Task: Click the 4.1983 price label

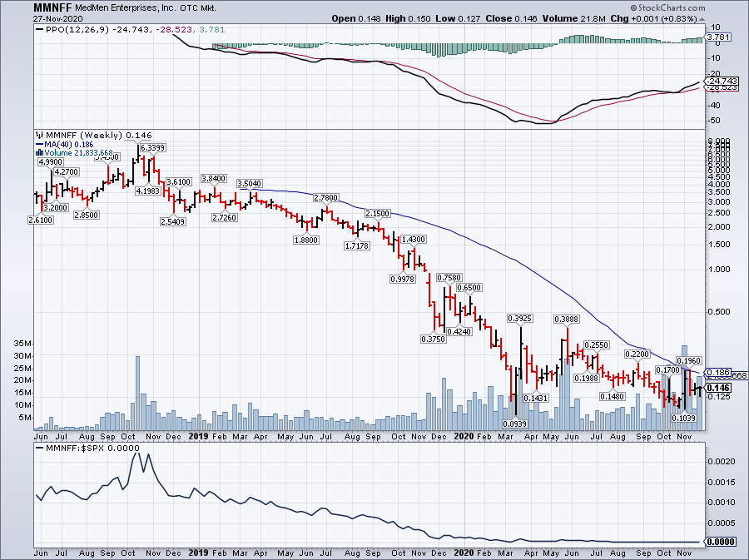Action: (149, 191)
